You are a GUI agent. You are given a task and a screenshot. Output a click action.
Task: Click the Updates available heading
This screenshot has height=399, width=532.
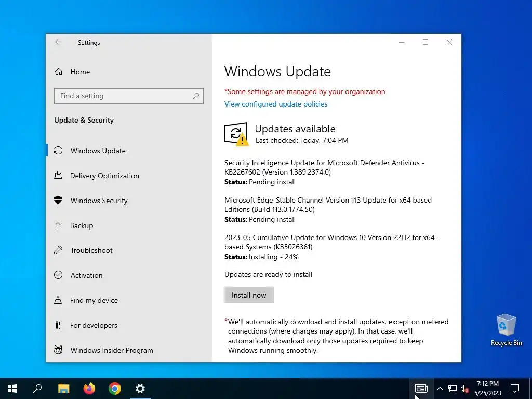pos(295,129)
